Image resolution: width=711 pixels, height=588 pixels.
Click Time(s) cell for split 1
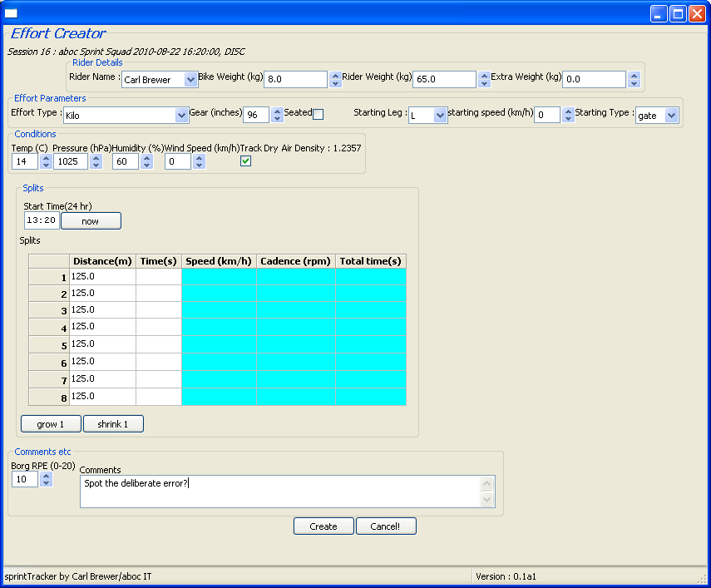(x=158, y=277)
